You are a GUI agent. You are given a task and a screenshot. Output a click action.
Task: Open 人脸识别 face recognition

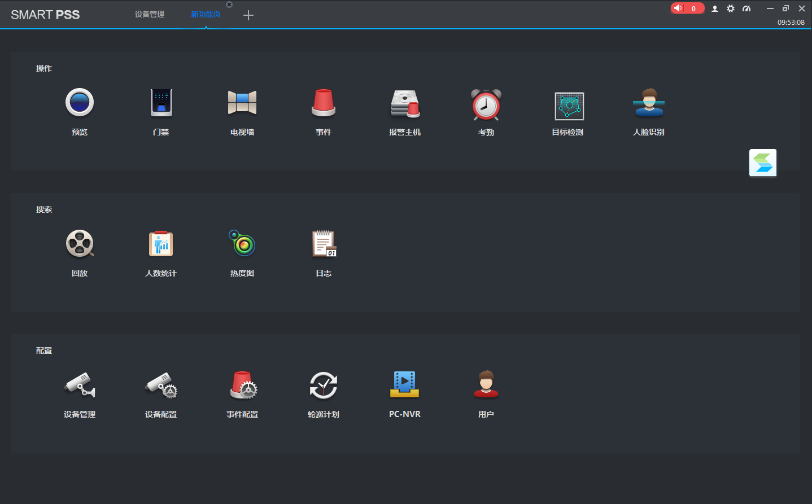(649, 103)
